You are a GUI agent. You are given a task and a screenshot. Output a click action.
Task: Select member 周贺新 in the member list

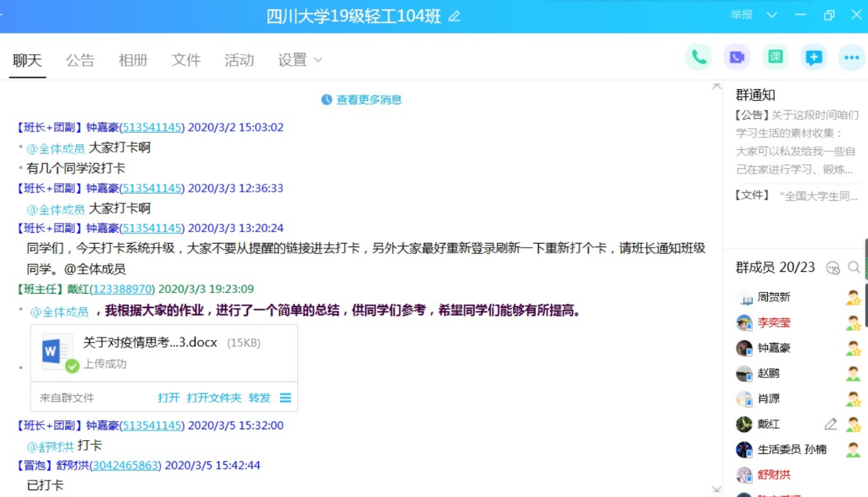773,297
